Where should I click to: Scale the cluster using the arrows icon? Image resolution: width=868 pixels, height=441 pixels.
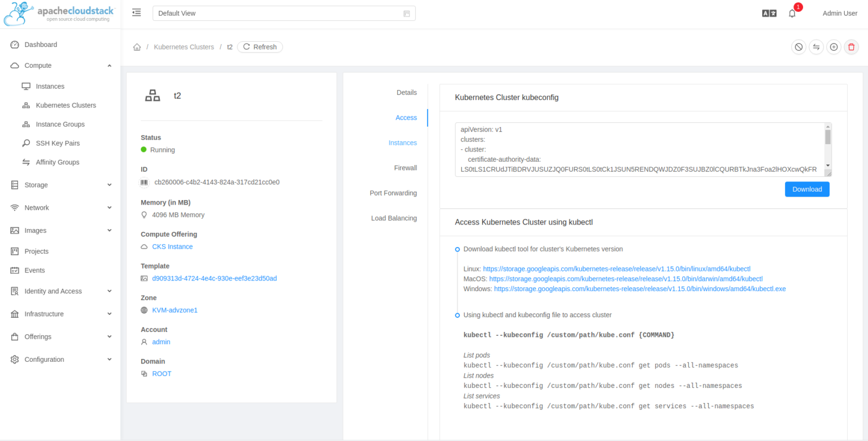pos(816,47)
